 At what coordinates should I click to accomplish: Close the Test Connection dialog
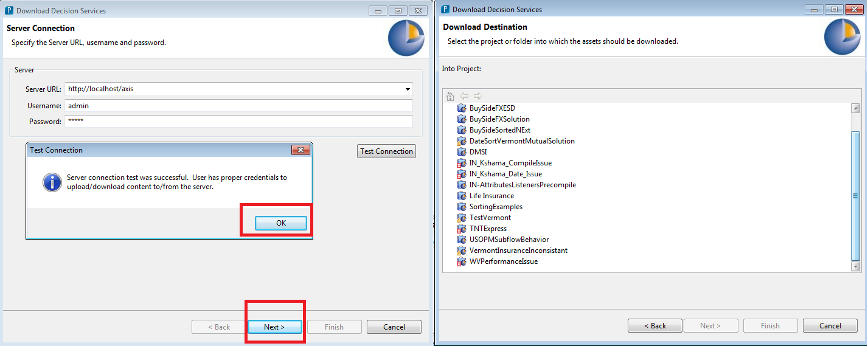click(300, 150)
